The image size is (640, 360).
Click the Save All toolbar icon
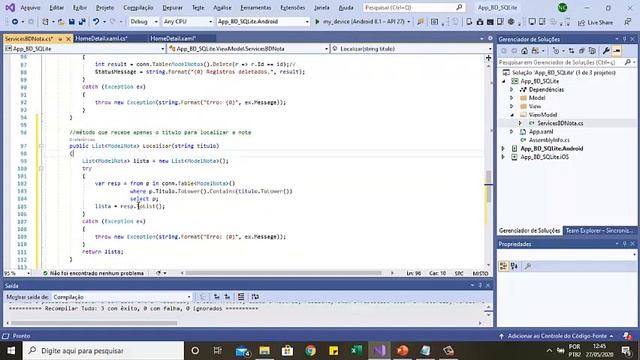pyautogui.click(x=82, y=22)
